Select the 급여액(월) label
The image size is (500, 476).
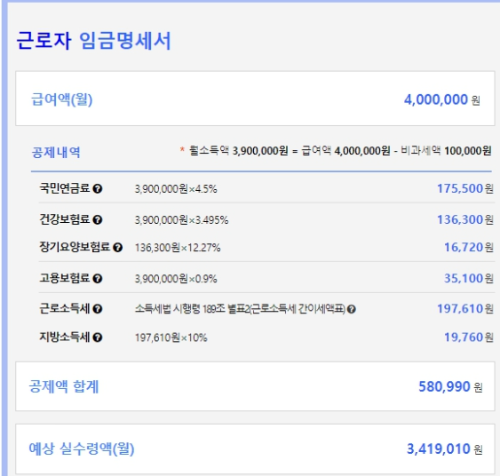(x=62, y=99)
